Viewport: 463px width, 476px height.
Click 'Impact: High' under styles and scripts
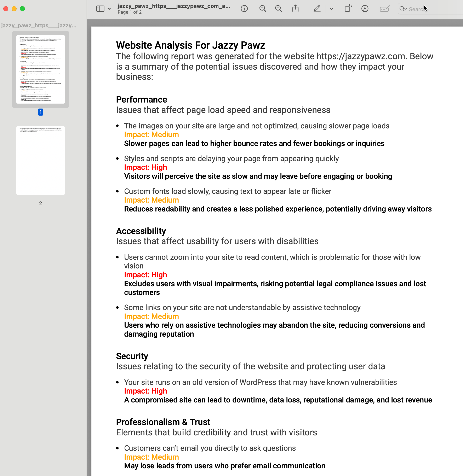pyautogui.click(x=145, y=167)
